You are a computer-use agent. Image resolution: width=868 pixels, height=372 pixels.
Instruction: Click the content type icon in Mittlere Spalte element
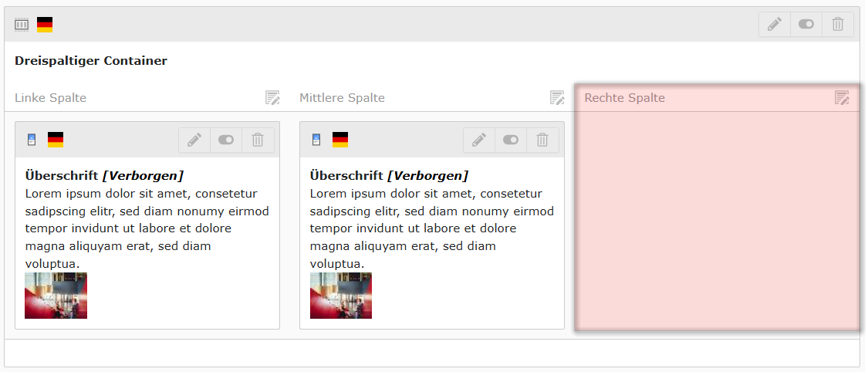316,140
